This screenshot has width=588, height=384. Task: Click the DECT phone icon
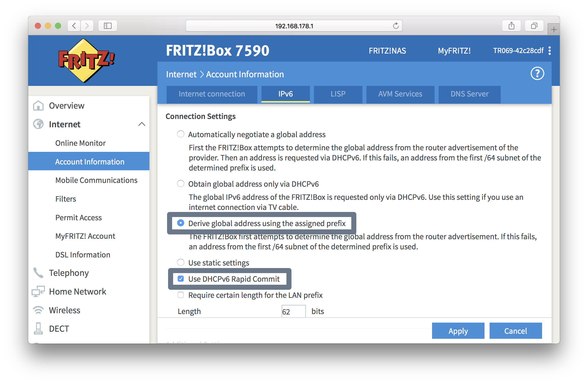point(38,328)
